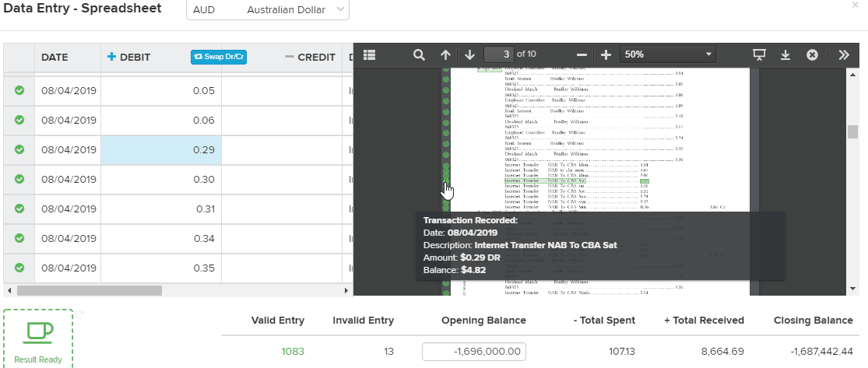This screenshot has width=868, height=368.
Task: Close the PDF viewer circle-x icon
Action: click(812, 54)
